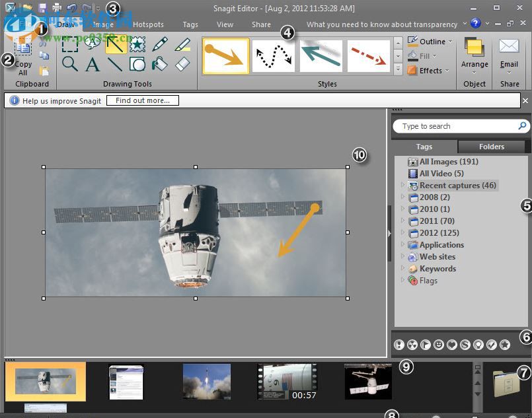Select the Magnify tool
532x418 pixels.
(68, 63)
